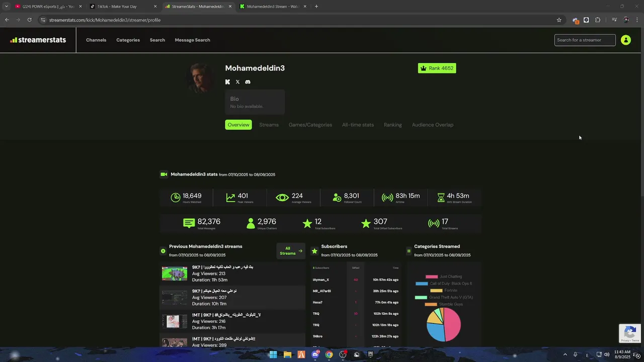Go back to previous page
This screenshot has width=644, height=362.
pos(7,20)
